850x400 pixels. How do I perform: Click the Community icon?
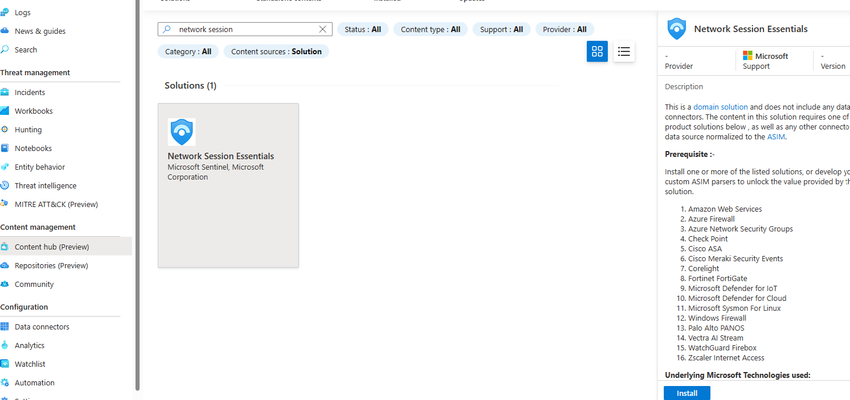pos(4,284)
